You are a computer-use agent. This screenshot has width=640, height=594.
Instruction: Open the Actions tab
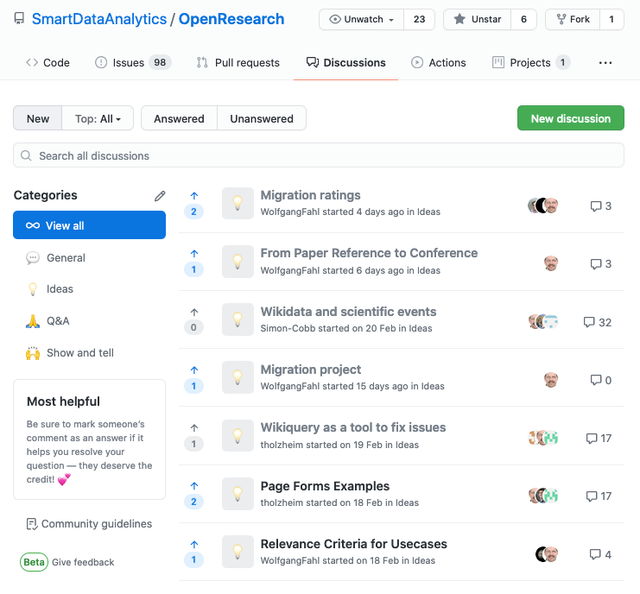point(438,63)
